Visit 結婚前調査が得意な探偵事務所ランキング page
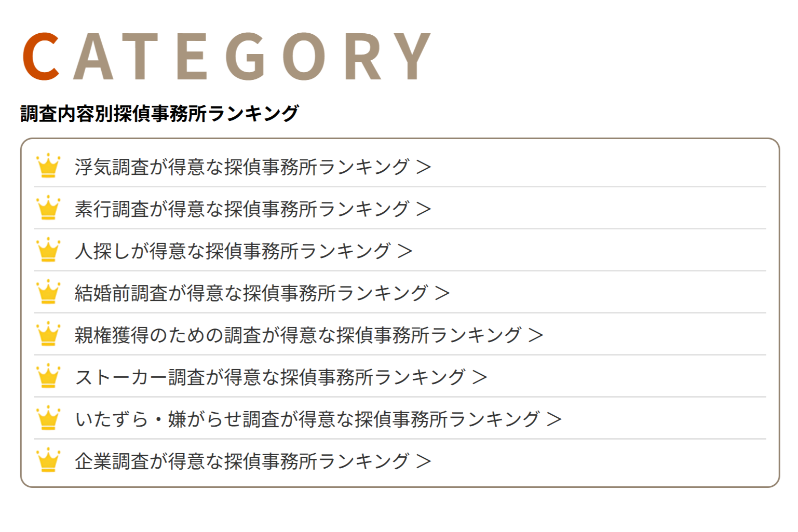This screenshot has height=532, width=798. pyautogui.click(x=251, y=293)
